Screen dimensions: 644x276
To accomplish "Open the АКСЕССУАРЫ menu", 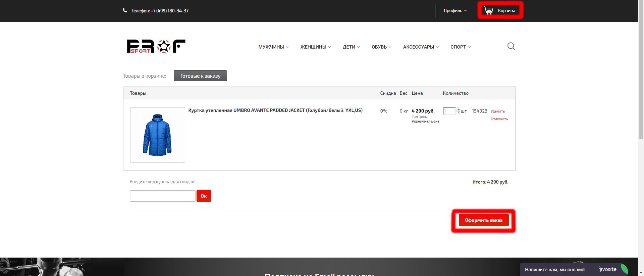I will 421,47.
